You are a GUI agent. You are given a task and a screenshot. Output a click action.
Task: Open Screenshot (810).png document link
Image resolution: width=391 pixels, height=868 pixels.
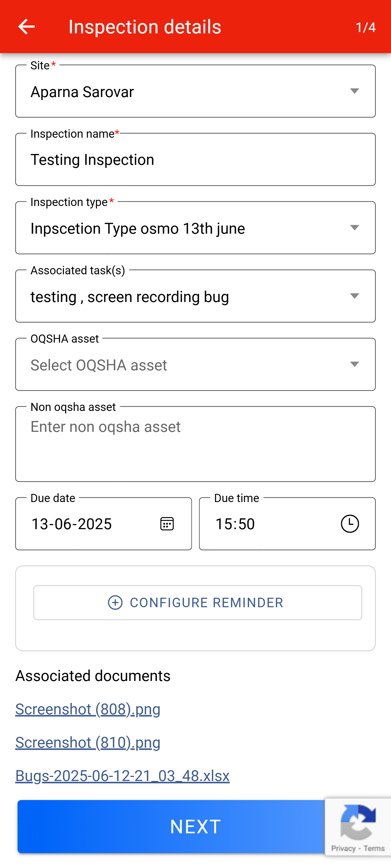tap(88, 742)
